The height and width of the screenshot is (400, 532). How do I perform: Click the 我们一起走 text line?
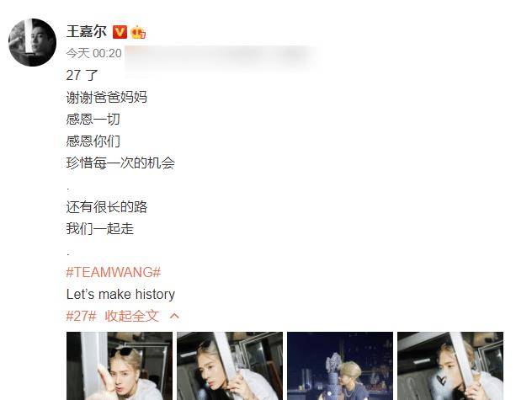99,228
